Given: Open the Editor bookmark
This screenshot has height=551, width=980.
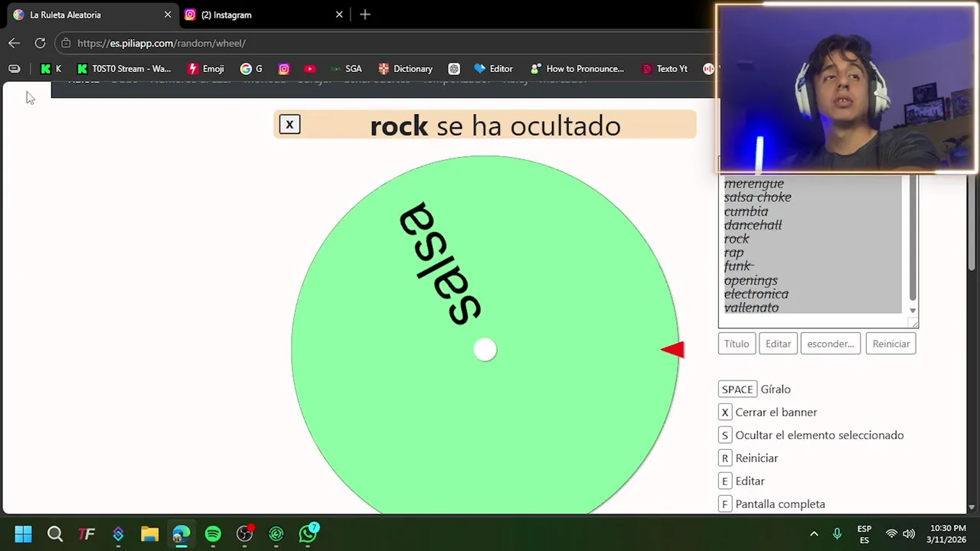Looking at the screenshot, I should coord(493,69).
